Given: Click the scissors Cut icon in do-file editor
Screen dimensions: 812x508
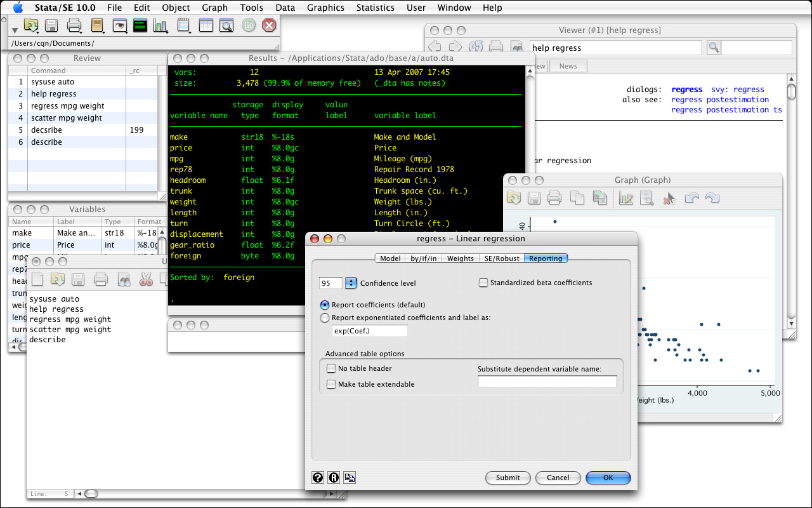Looking at the screenshot, I should 146,279.
